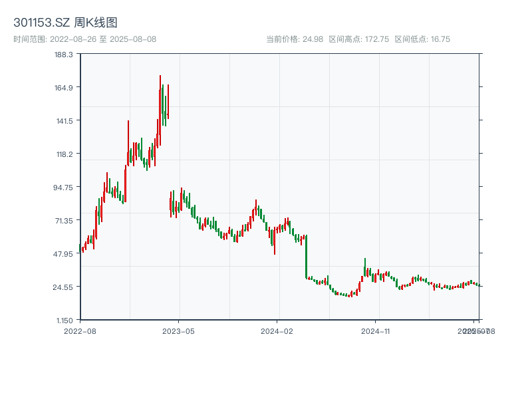Select the 2022-08 x-axis label
This screenshot has width=532, height=399.
80,329
